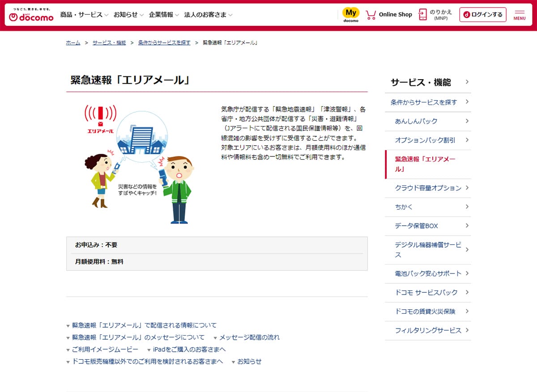This screenshot has height=392, width=537.
Task: Go to ホーム breadcrumb link
Action: [x=73, y=42]
